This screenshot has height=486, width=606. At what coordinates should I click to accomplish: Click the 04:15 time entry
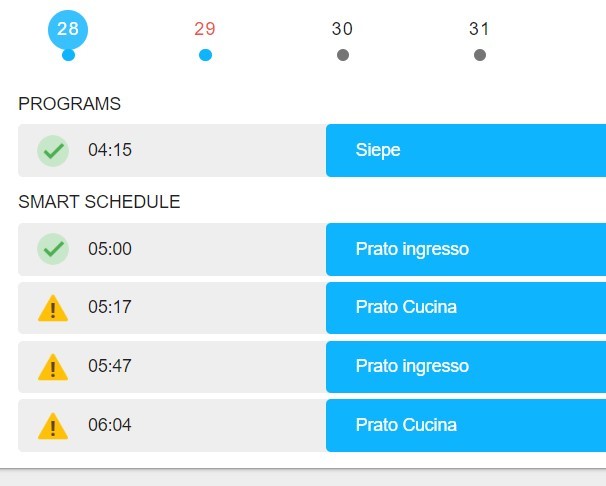[x=110, y=150]
